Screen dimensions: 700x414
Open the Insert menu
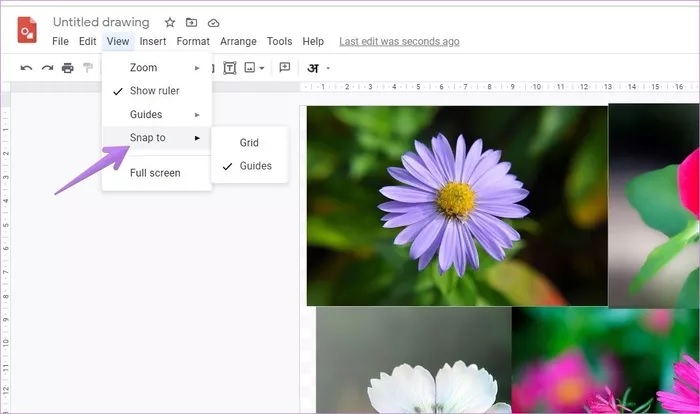coord(153,42)
